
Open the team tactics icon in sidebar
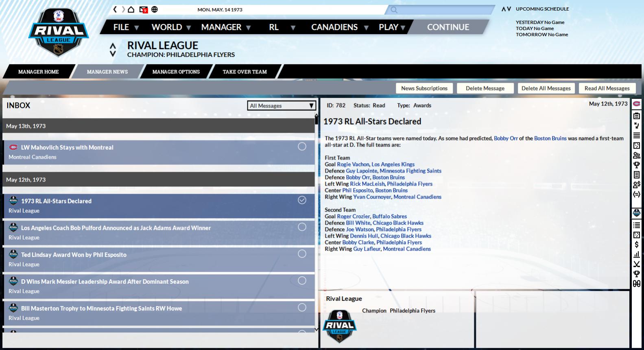point(637,125)
